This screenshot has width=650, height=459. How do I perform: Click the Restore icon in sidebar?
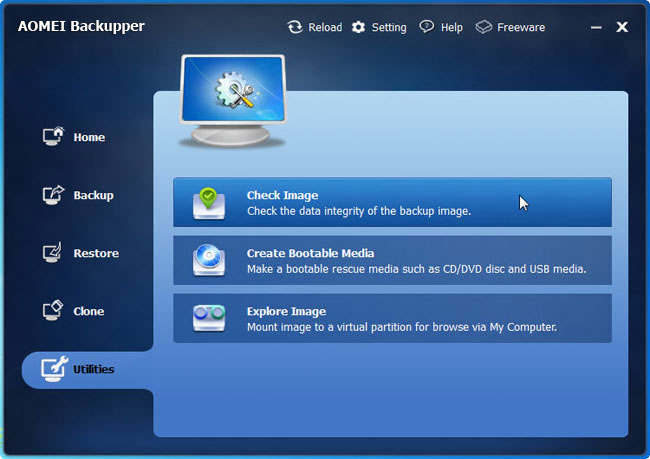coord(52,253)
